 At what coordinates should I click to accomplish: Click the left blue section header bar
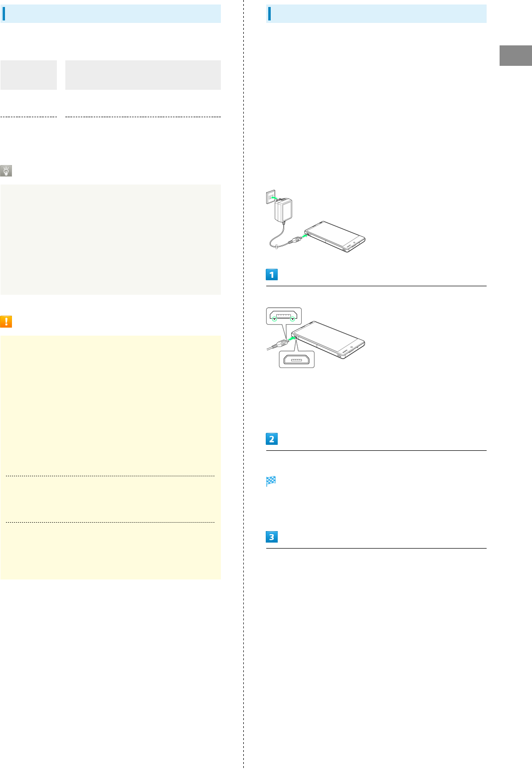coord(111,14)
